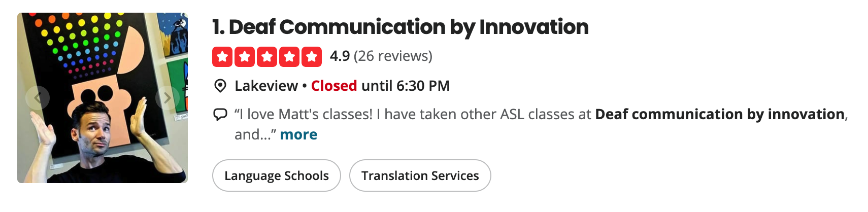This screenshot has width=868, height=212.
Task: Click the location pin icon
Action: (220, 86)
